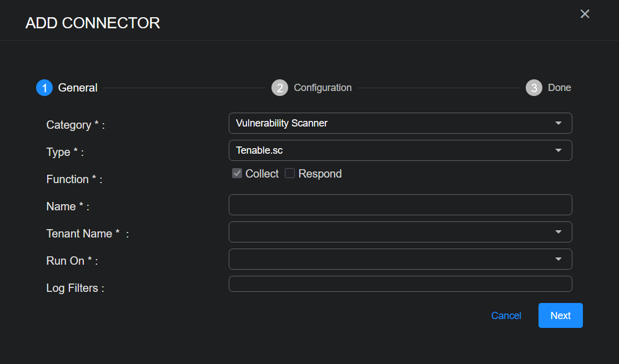Click the Vulnerability Scanner category value
This screenshot has width=619, height=364.
[x=282, y=123]
